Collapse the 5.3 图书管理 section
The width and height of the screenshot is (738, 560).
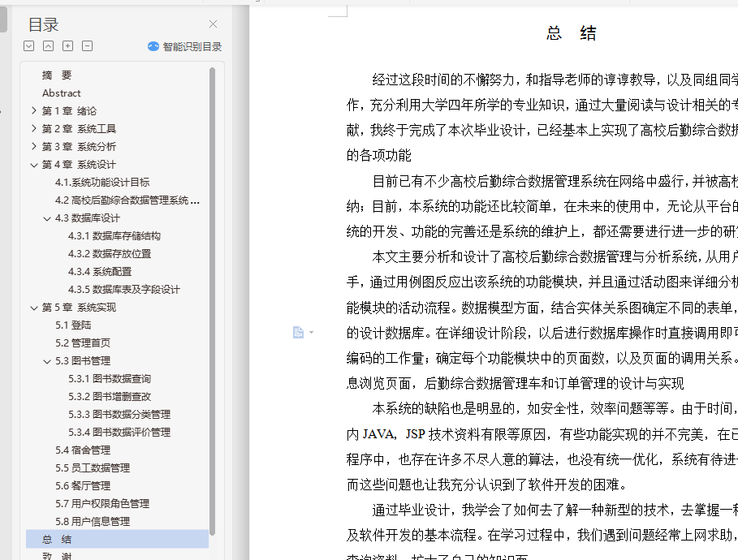[x=47, y=361]
